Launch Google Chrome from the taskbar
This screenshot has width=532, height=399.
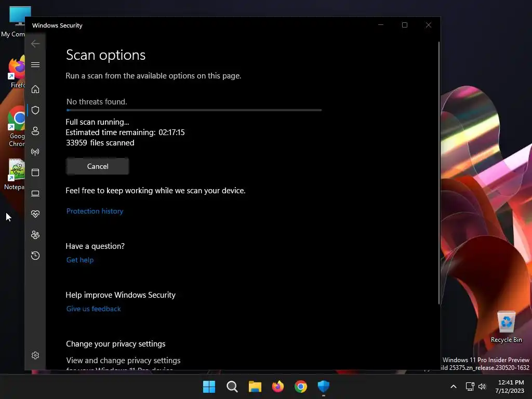[x=301, y=387]
